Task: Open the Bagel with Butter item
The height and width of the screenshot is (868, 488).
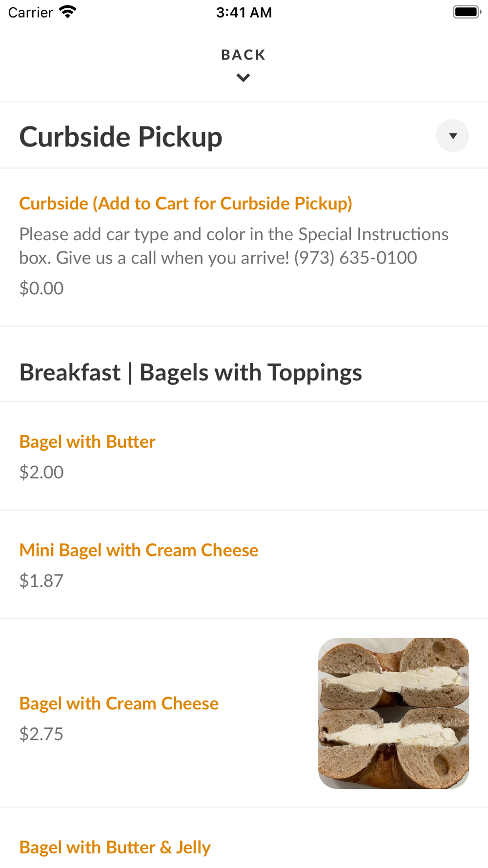Action: pyautogui.click(x=87, y=442)
